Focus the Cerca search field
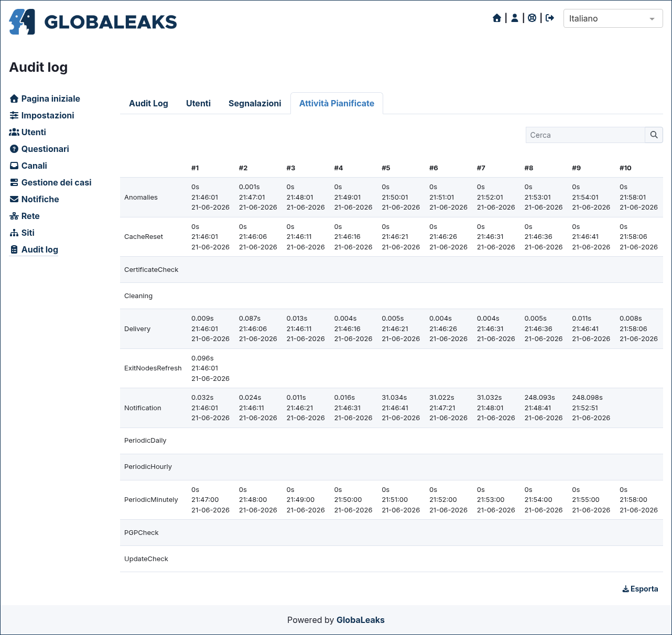 585,135
